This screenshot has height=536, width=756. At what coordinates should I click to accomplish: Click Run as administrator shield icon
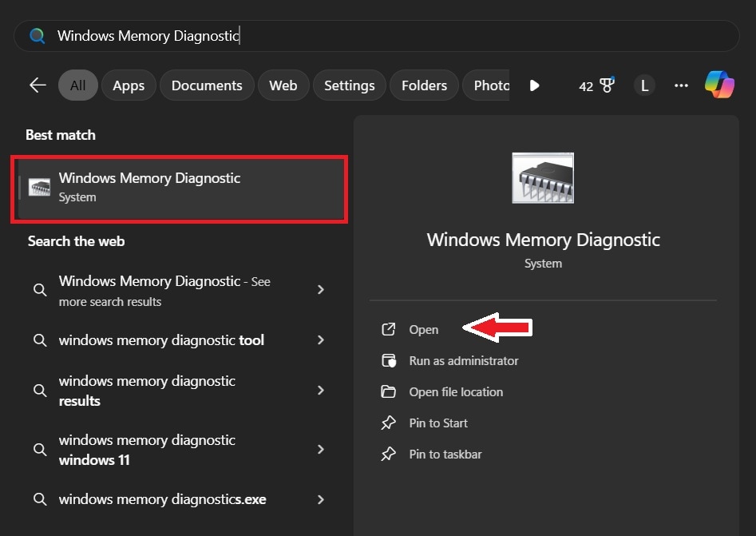click(389, 360)
